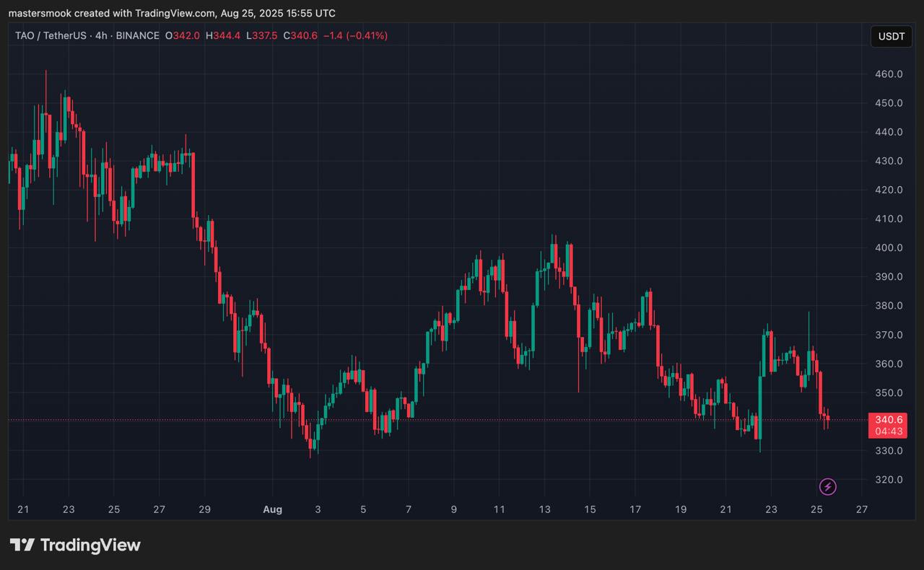
Task: Click the TradingView logo icon
Action: [x=22, y=545]
